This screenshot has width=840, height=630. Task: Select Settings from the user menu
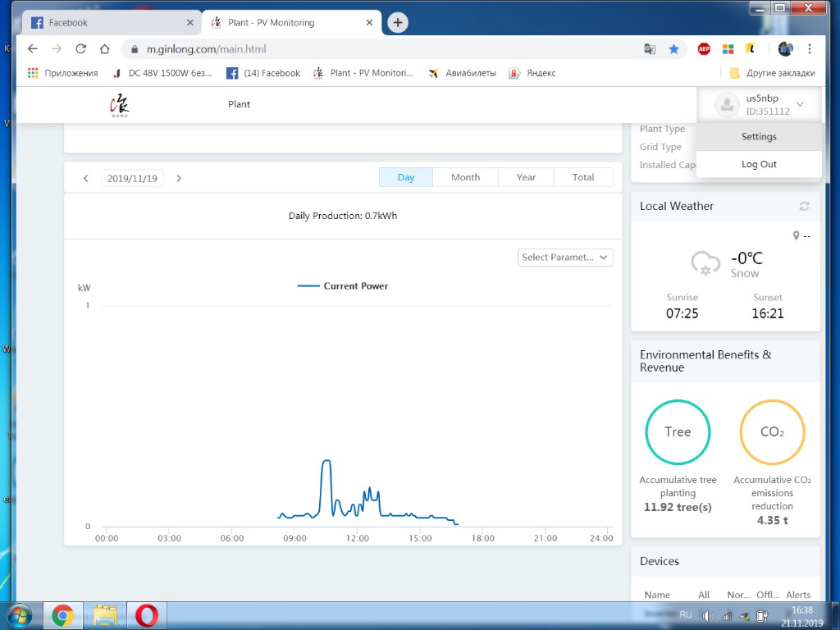click(759, 137)
